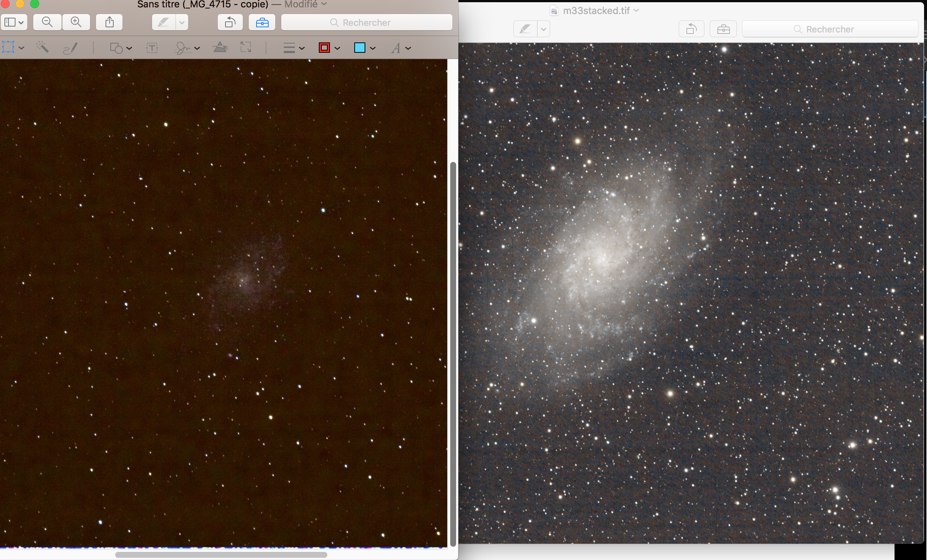The image size is (927, 560).
Task: Toggle the blue markup toolbox button
Action: (262, 22)
